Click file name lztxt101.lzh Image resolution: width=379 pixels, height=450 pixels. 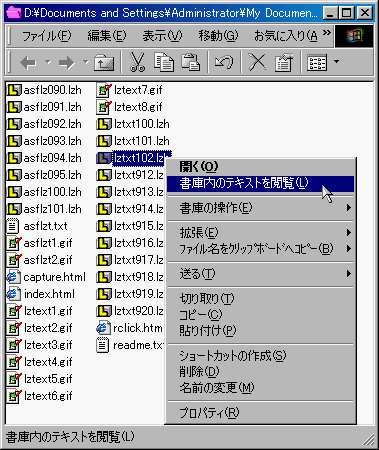[142, 141]
